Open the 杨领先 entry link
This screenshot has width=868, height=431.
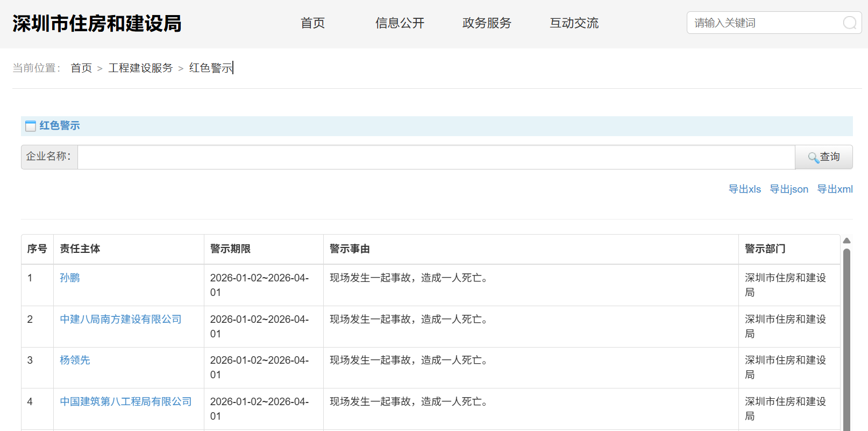[75, 360]
